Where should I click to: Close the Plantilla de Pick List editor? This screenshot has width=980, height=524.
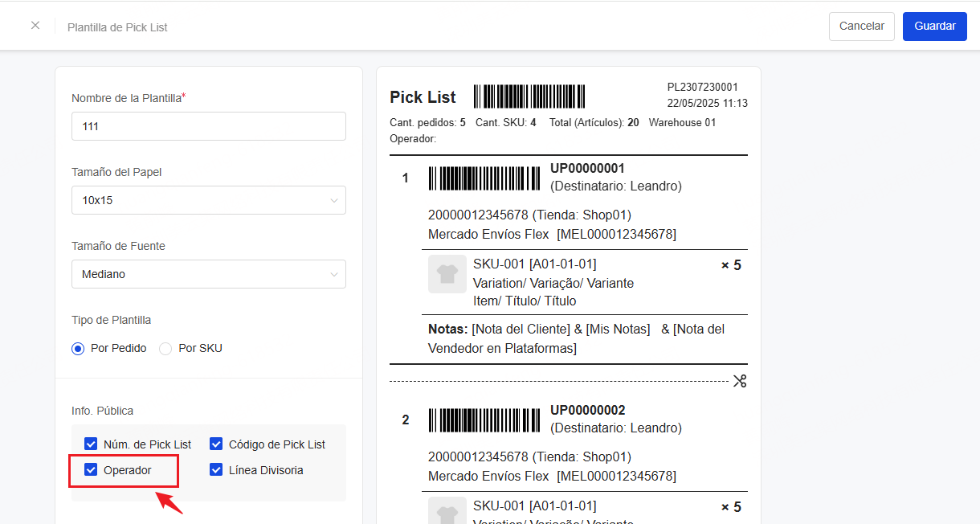point(35,26)
